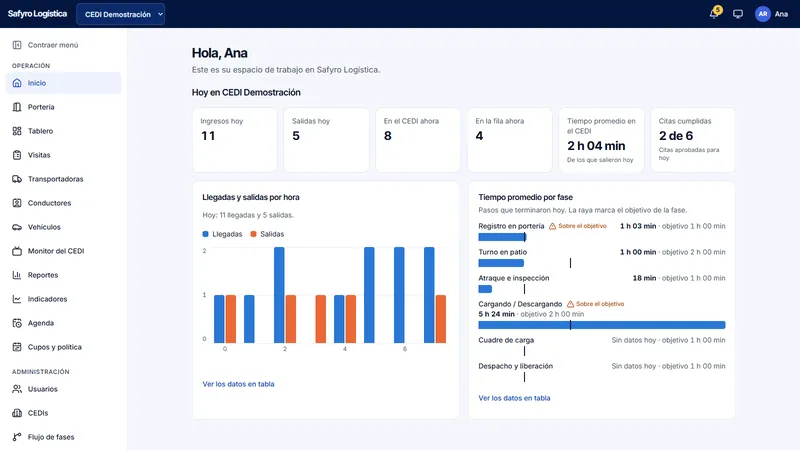
Task: Click the Citas cumplidas card
Action: pyautogui.click(x=693, y=140)
